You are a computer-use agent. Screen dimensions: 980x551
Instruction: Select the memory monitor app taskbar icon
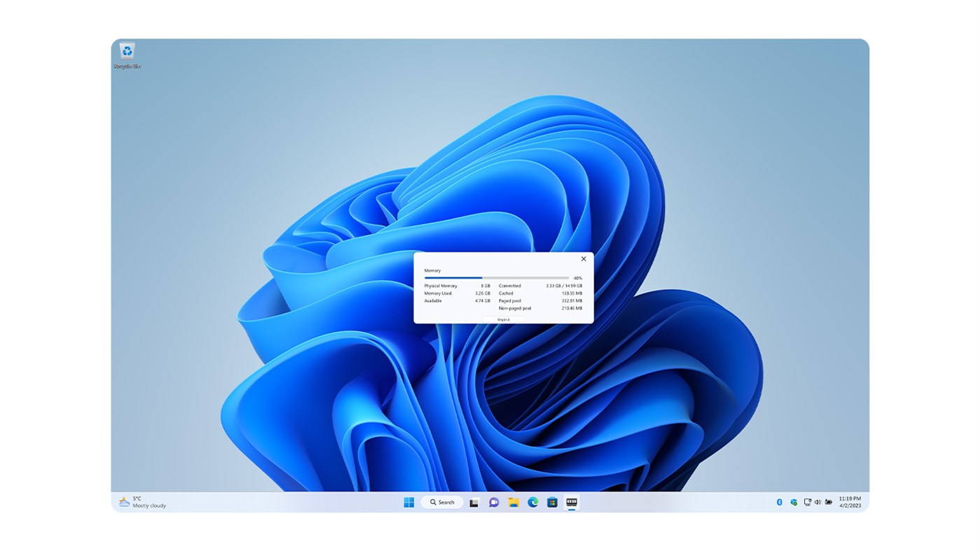coord(572,502)
